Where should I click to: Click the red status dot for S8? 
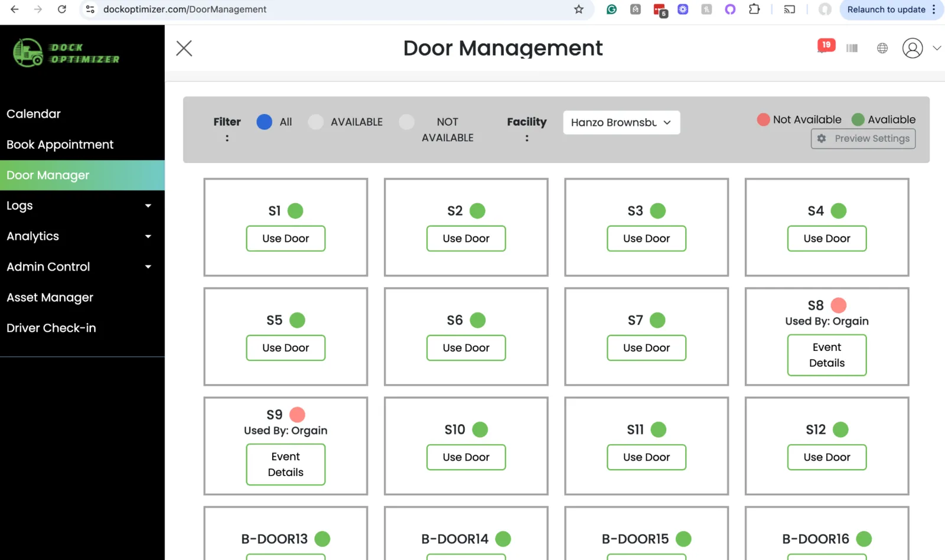(x=839, y=305)
